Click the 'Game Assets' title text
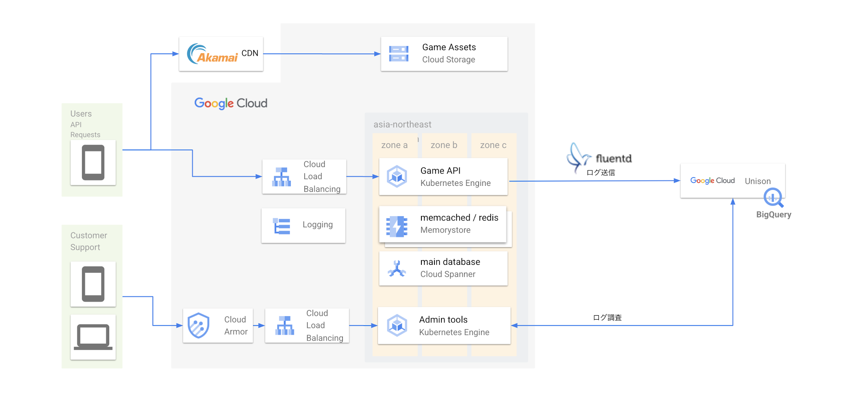Screen dimensions: 868x399 tap(449, 47)
